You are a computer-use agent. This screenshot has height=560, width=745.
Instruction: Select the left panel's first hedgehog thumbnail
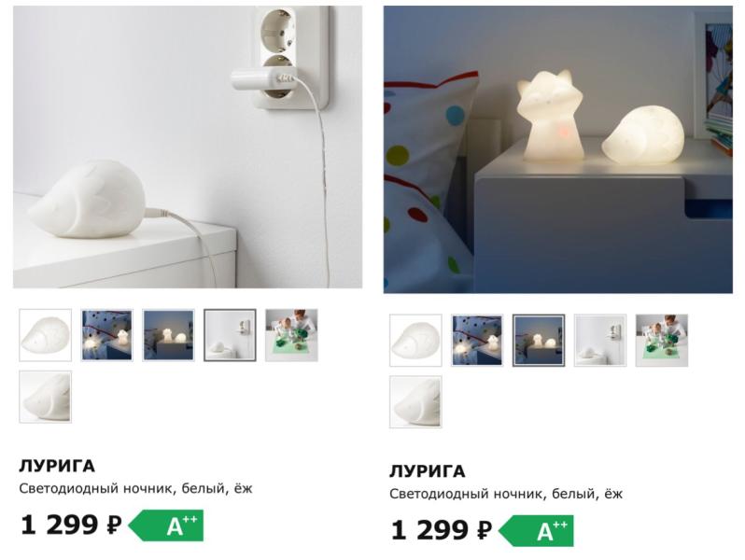click(45, 335)
